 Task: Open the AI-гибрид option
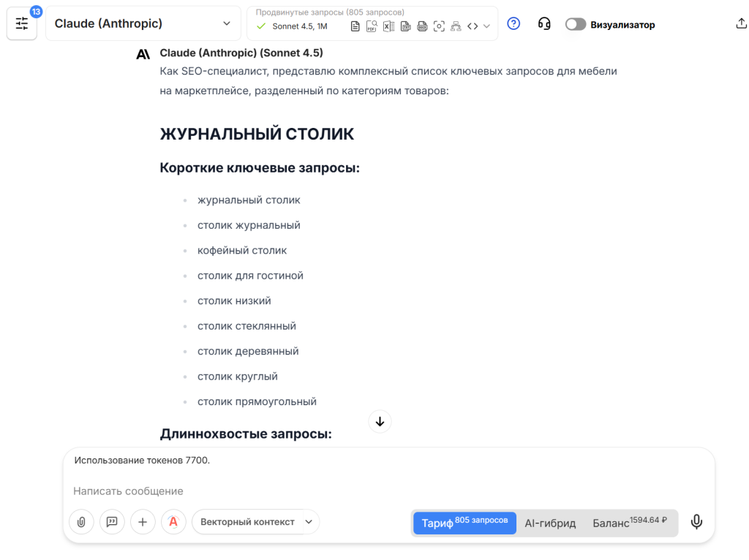550,522
